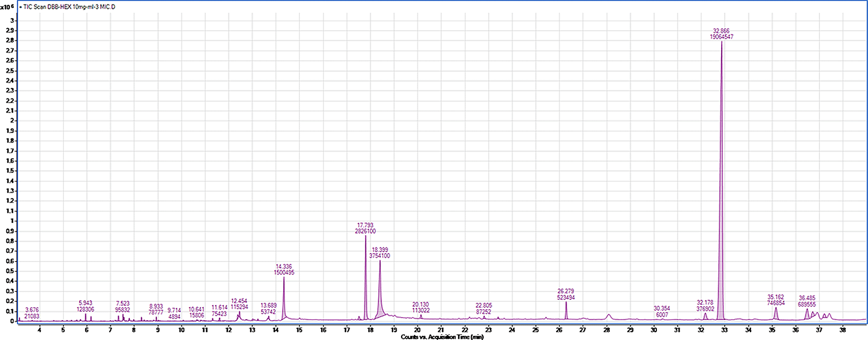
Task: Click the peak labeled 35.162
Action: coord(776,314)
